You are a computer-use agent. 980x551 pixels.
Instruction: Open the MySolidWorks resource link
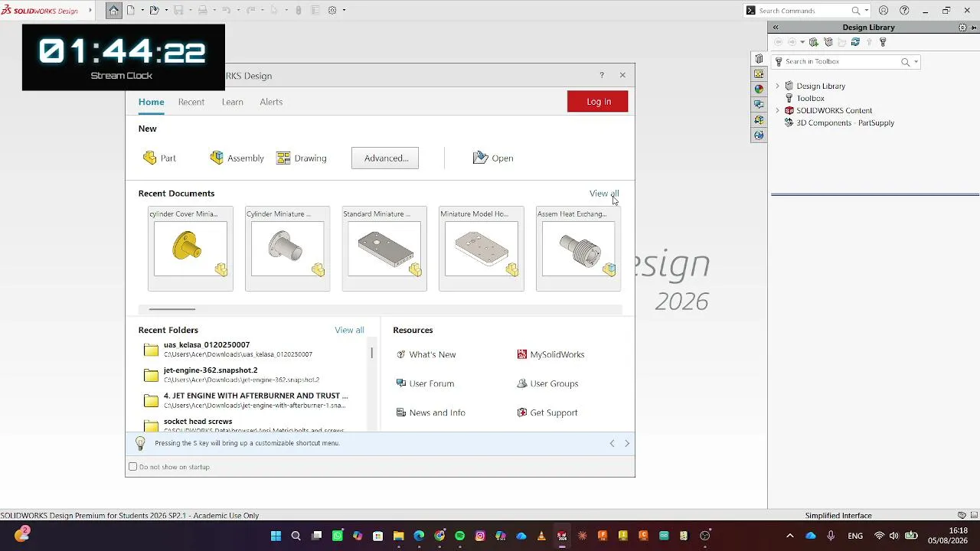pos(550,354)
